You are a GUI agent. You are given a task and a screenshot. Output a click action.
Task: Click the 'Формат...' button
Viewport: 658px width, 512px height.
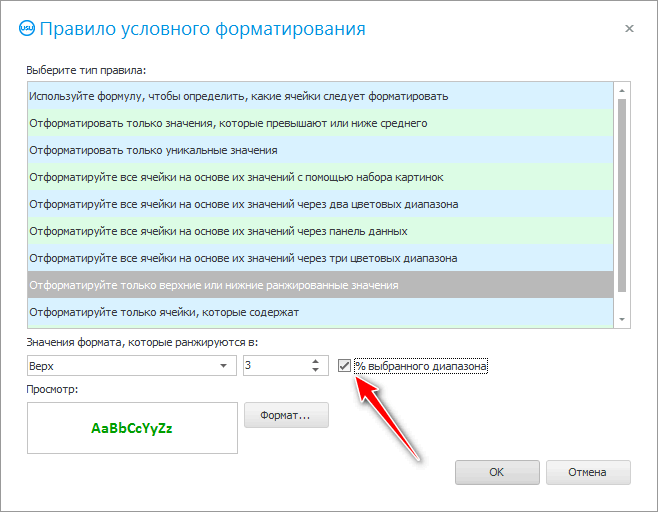coord(286,415)
